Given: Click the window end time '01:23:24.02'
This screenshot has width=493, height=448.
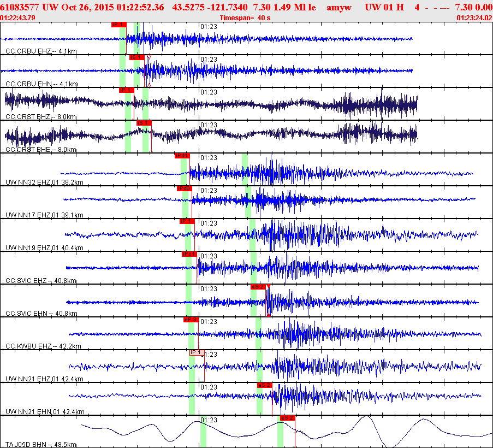Looking at the screenshot, I should (474, 18).
